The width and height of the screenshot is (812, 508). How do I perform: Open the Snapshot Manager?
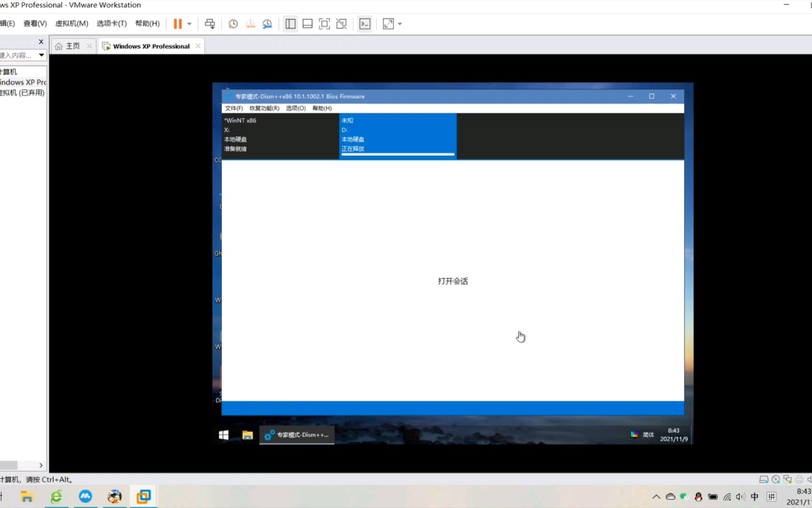pos(267,24)
